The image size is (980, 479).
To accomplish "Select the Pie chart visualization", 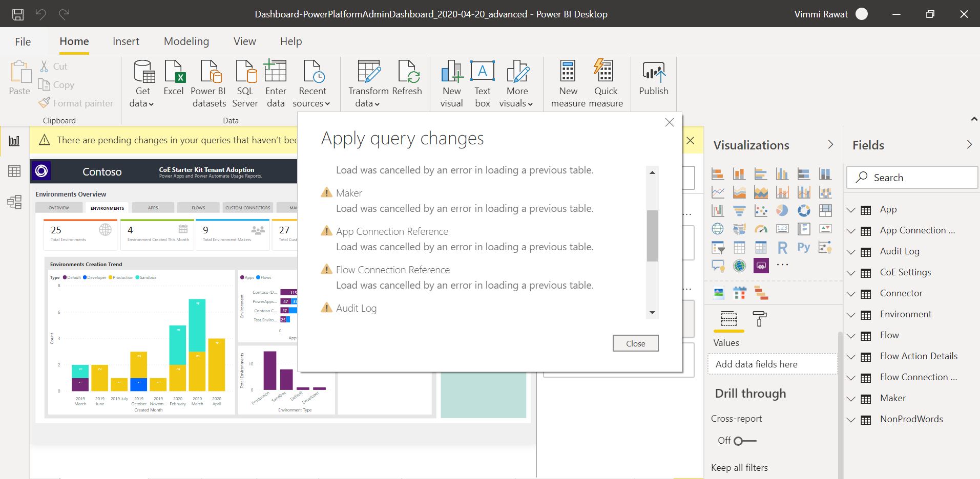I will coord(782,210).
